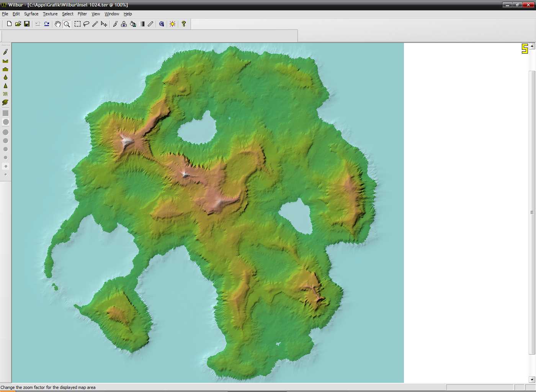Expand the Surface menu
Image resolution: width=536 pixels, height=392 pixels.
[31, 14]
